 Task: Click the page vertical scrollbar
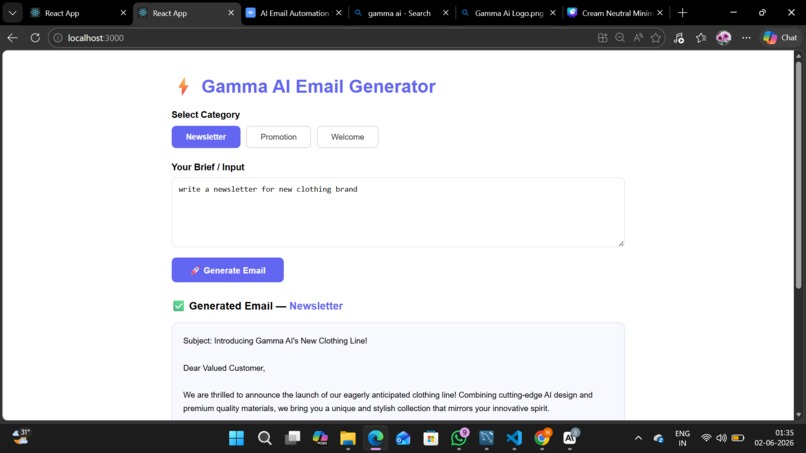(798, 175)
